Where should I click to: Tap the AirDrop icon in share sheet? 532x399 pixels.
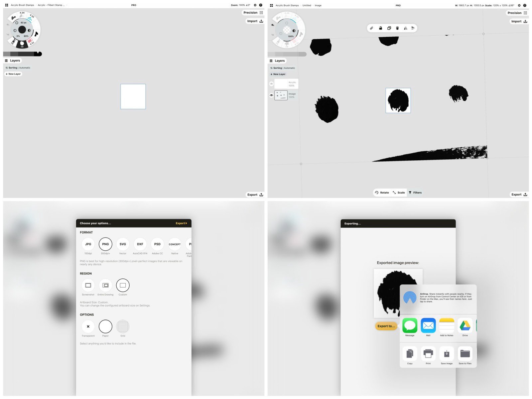coord(410,297)
